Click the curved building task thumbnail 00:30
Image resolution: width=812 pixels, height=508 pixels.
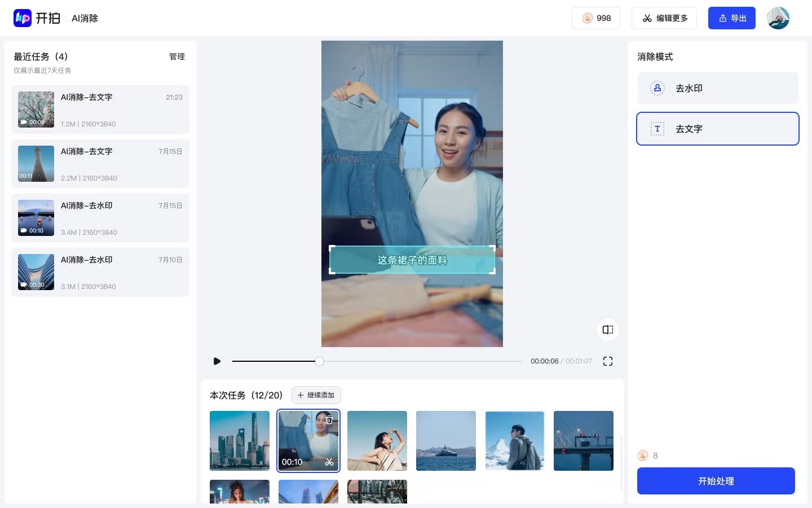pos(36,272)
